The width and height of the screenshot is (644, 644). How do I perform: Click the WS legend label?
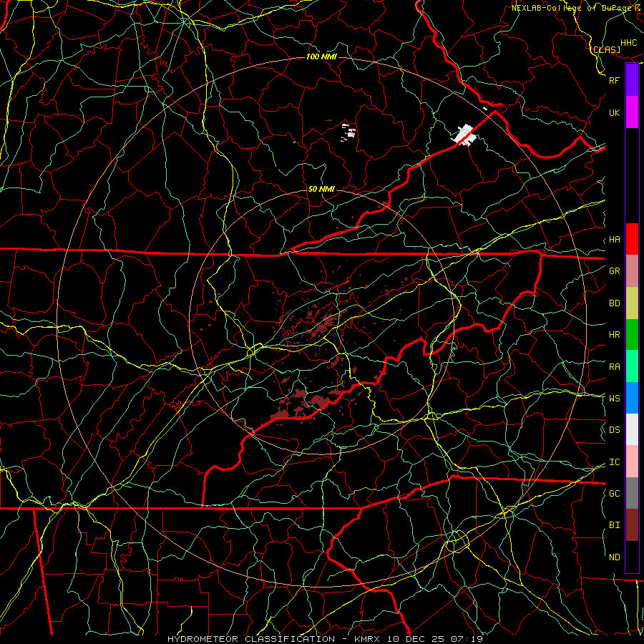(614, 398)
